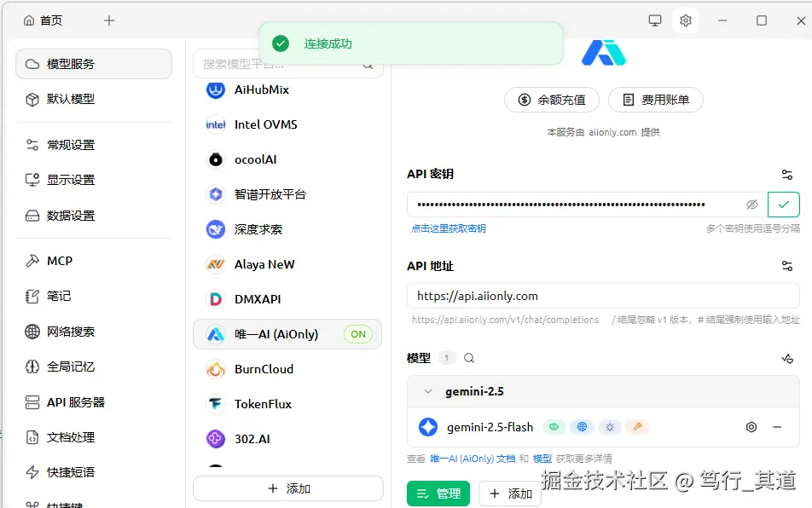The width and height of the screenshot is (812, 508).
Task: Open 模型 details link
Action: pyautogui.click(x=542, y=459)
